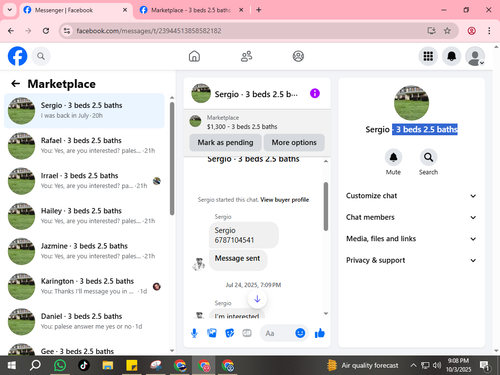Open the tab search dropdown arrow

[10, 10]
